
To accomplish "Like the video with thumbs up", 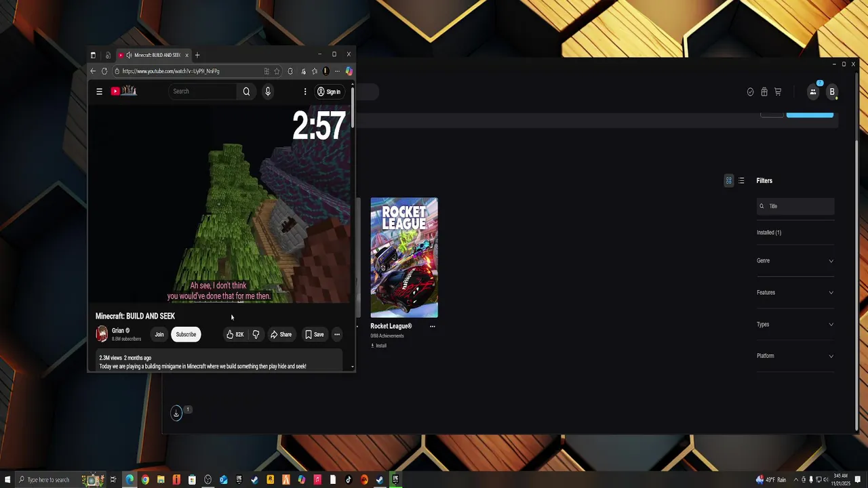I will [x=235, y=334].
